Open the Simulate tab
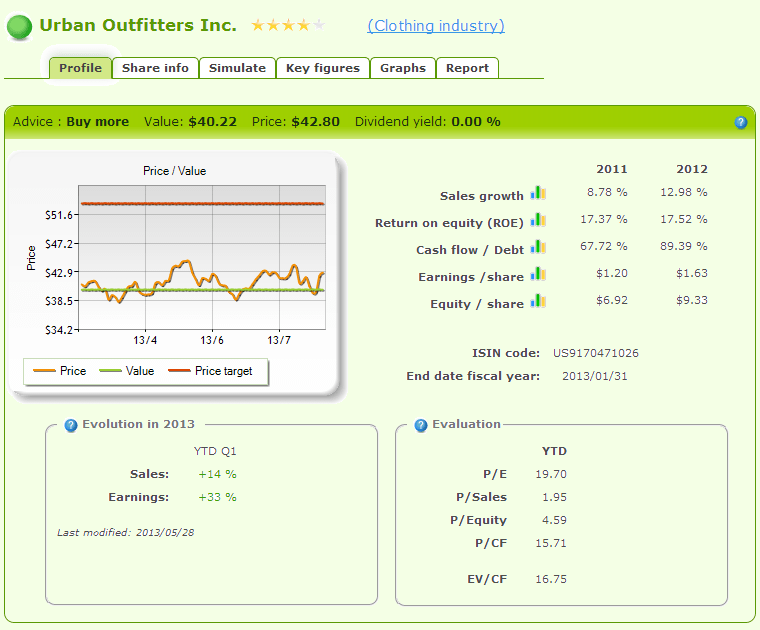The height and width of the screenshot is (630, 760). (x=238, y=68)
